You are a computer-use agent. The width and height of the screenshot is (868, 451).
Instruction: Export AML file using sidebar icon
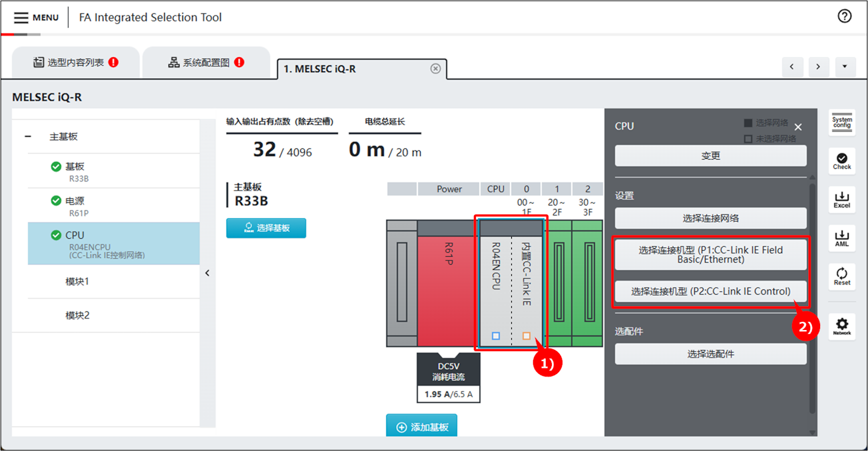(841, 237)
